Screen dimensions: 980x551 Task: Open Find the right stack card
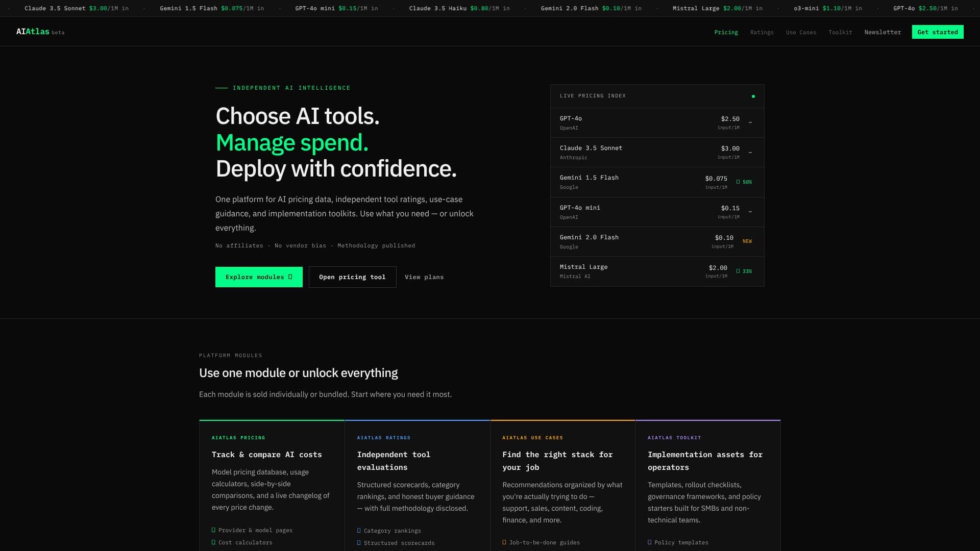562,485
